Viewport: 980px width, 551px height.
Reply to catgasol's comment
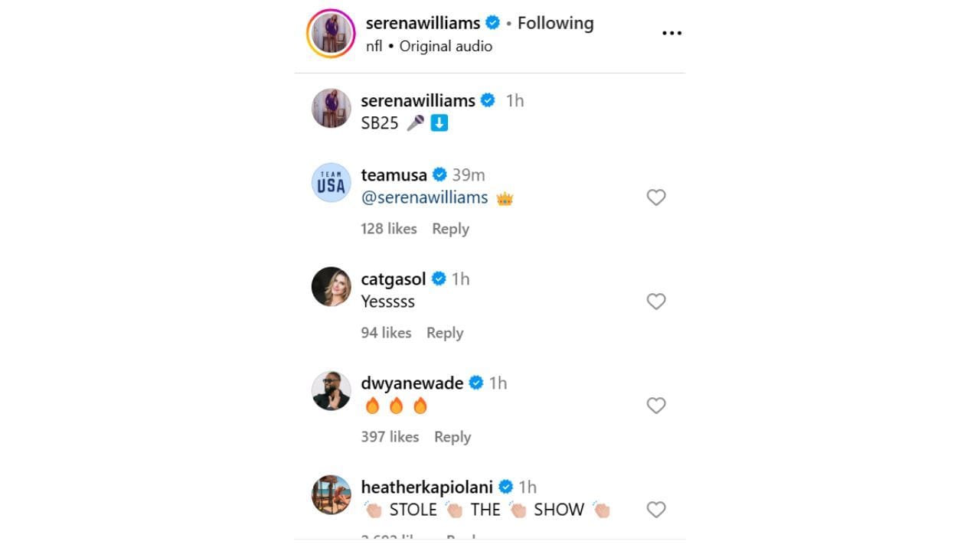click(x=445, y=333)
